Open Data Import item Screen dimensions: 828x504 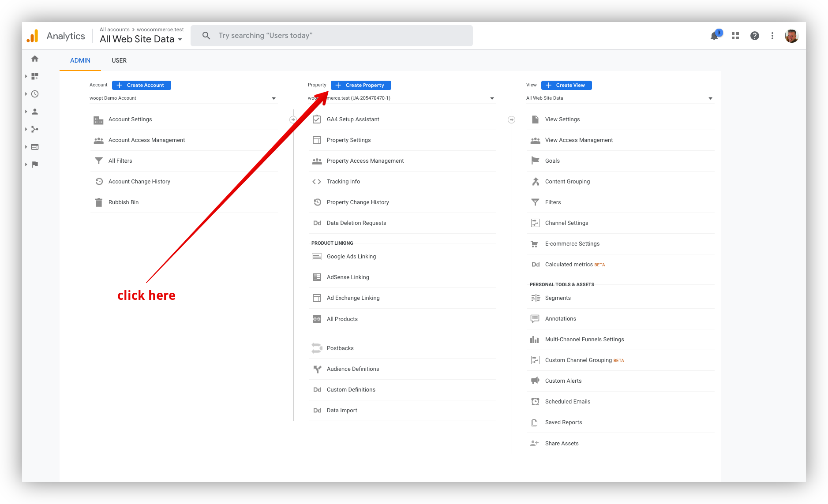pyautogui.click(x=402, y=411)
